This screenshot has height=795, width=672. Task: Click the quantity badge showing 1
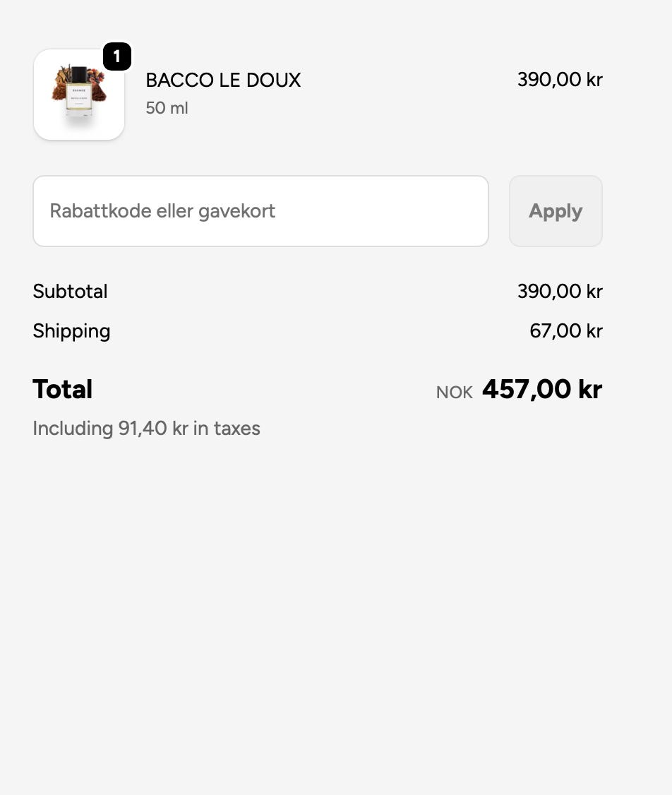(117, 56)
